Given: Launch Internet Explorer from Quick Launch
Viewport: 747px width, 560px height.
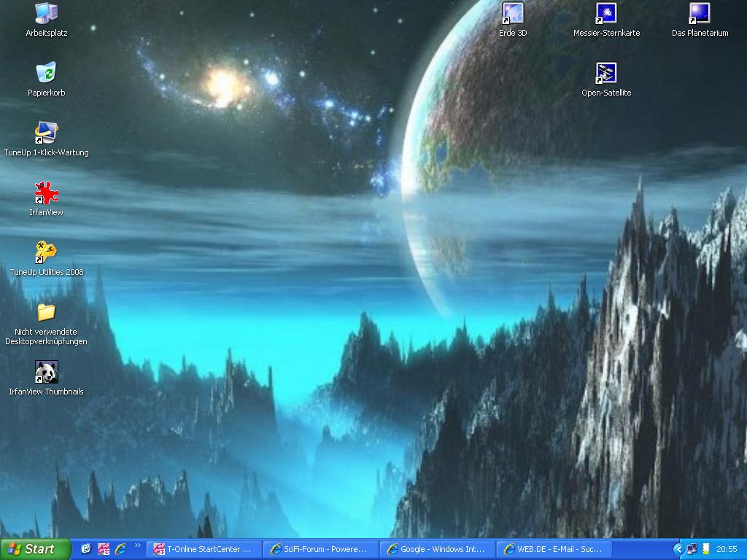Looking at the screenshot, I should point(120,549).
